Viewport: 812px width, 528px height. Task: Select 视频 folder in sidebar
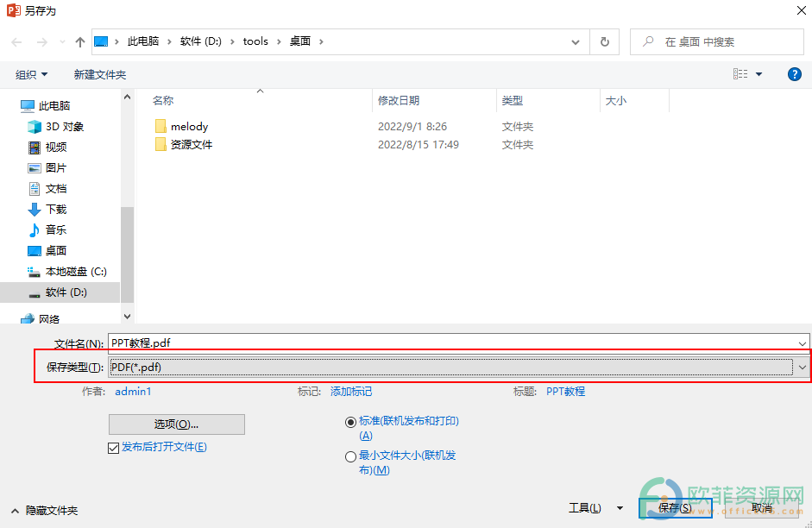(47, 147)
